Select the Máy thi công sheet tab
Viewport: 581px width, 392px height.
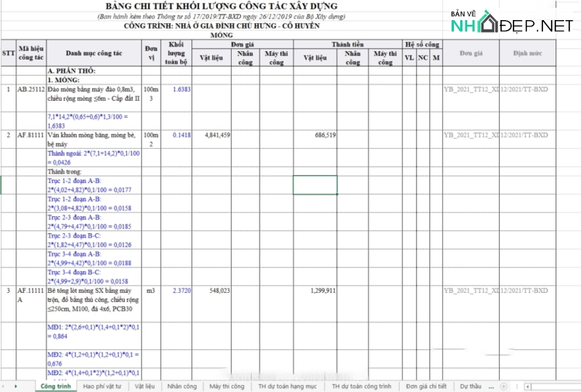(226, 386)
